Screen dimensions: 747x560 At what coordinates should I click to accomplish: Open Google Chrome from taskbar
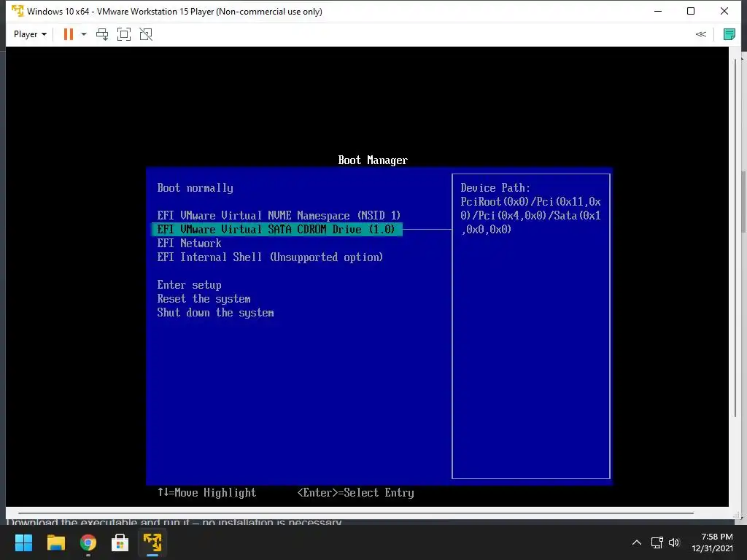coord(88,542)
